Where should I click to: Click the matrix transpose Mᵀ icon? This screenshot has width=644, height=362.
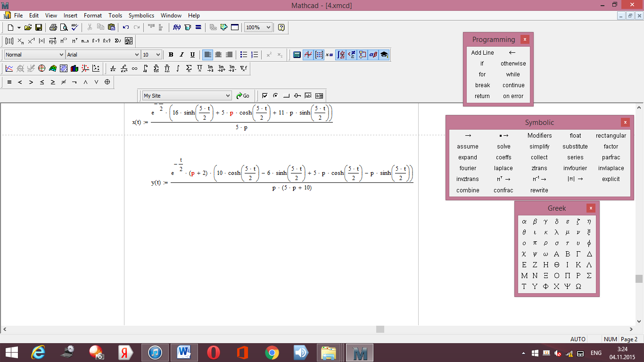coord(74,41)
